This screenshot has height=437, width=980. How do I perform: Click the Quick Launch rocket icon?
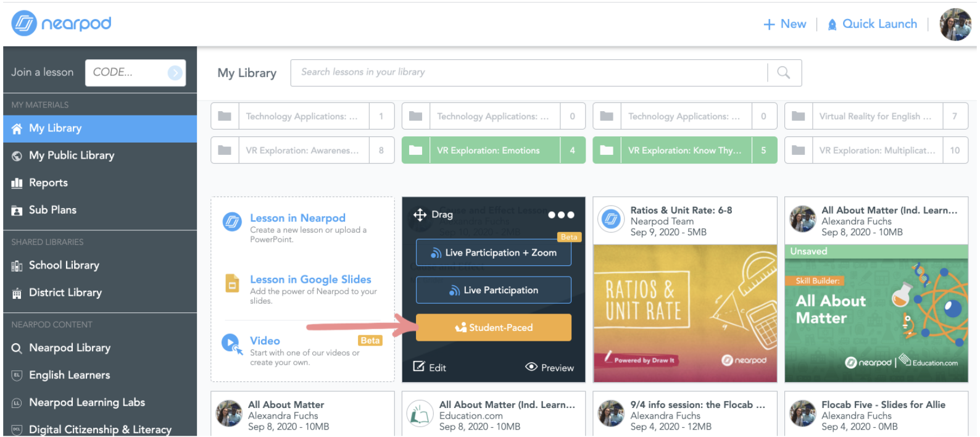(x=832, y=25)
